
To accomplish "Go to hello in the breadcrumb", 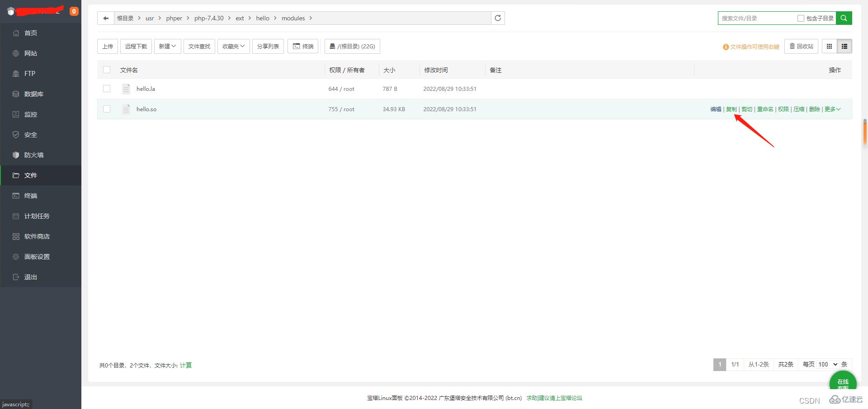I will pos(263,18).
